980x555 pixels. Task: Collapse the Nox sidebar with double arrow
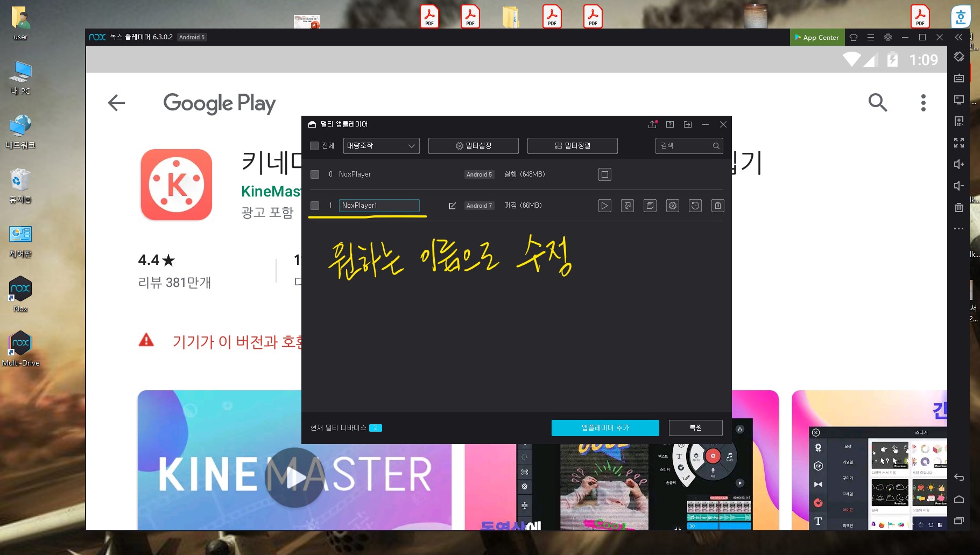click(959, 37)
